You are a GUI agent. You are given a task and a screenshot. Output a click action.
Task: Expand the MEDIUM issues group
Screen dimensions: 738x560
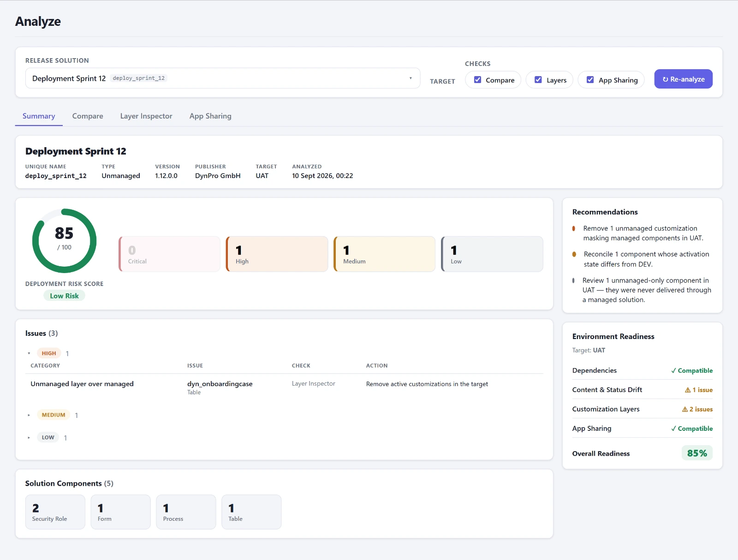pyautogui.click(x=29, y=415)
